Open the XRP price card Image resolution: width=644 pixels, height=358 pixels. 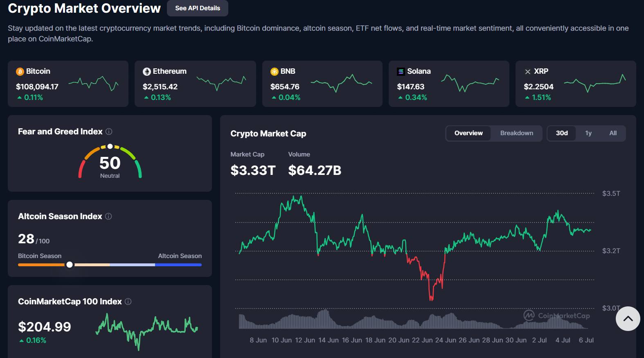(x=576, y=84)
